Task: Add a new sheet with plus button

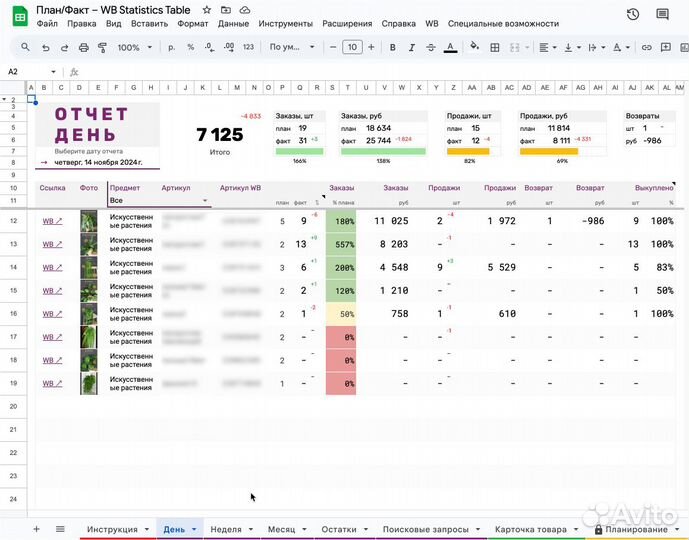Action: tap(37, 529)
